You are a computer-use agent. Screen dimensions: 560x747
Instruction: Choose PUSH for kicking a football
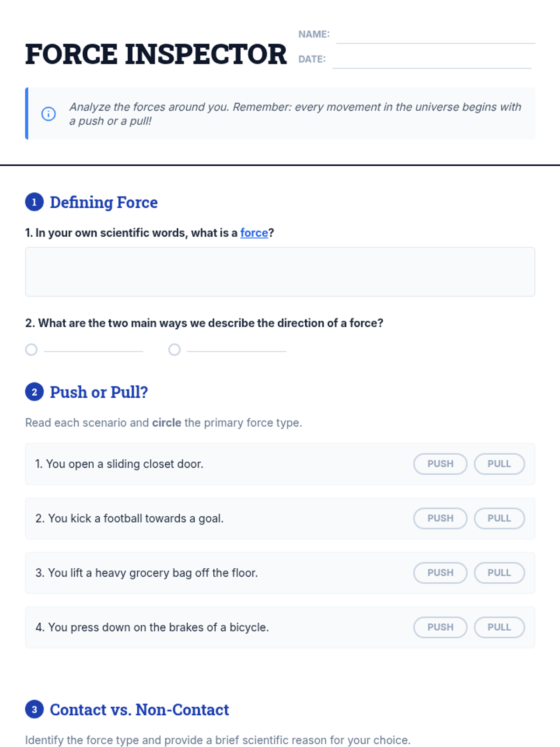click(440, 518)
